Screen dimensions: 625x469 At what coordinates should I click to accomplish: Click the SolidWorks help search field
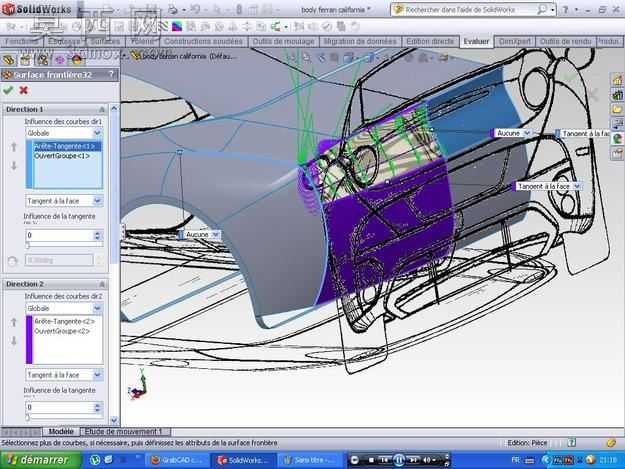(x=470, y=10)
